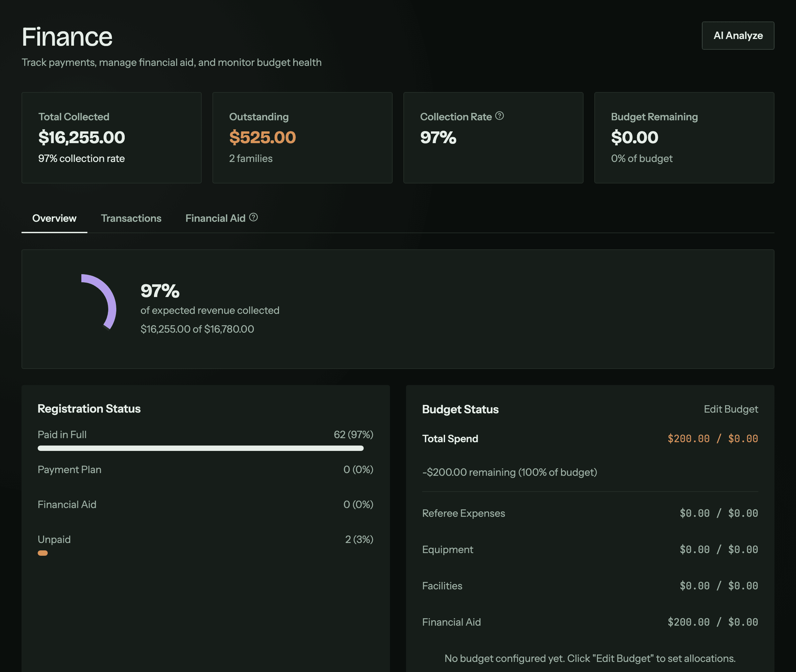The height and width of the screenshot is (672, 796).
Task: Click the '2 families' text
Action: pos(251,159)
